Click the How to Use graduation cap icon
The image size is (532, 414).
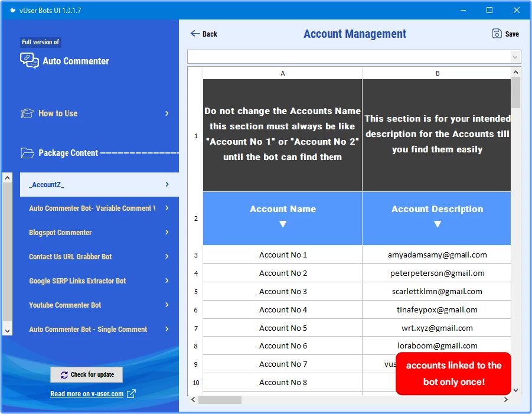pos(27,113)
